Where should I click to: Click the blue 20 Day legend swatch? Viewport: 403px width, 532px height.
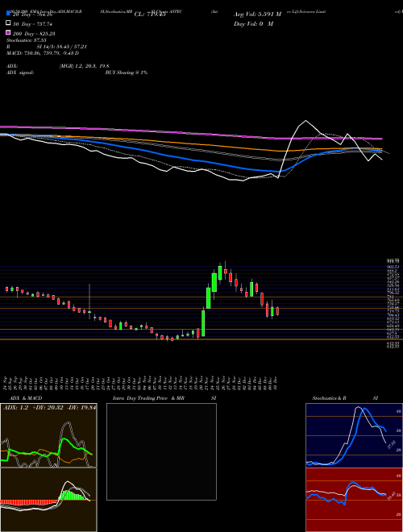click(x=8, y=13)
